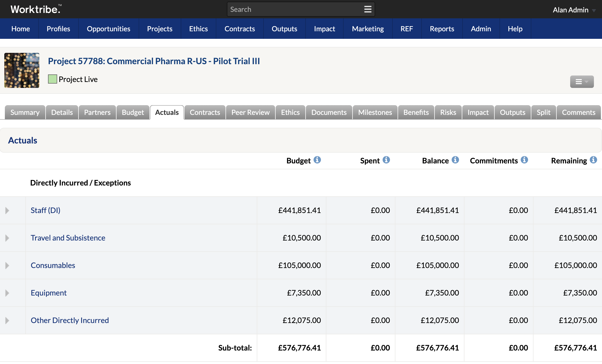Switch to the Details tab

[62, 112]
